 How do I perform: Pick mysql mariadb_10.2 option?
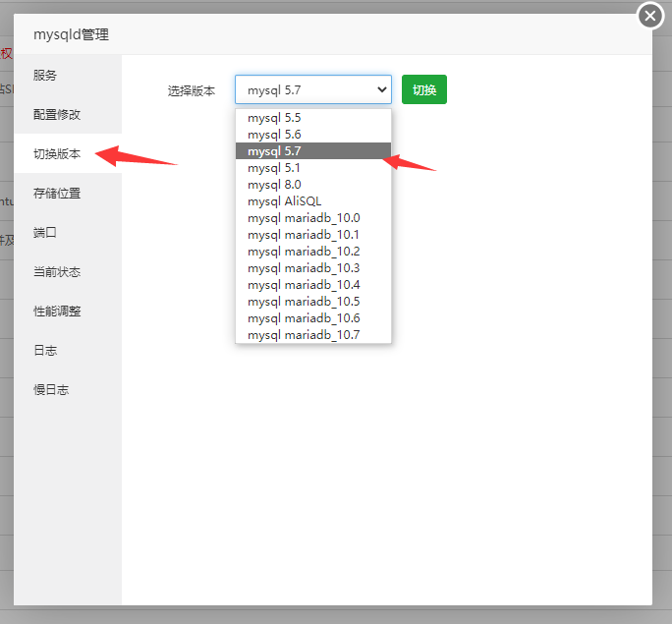[313, 252]
